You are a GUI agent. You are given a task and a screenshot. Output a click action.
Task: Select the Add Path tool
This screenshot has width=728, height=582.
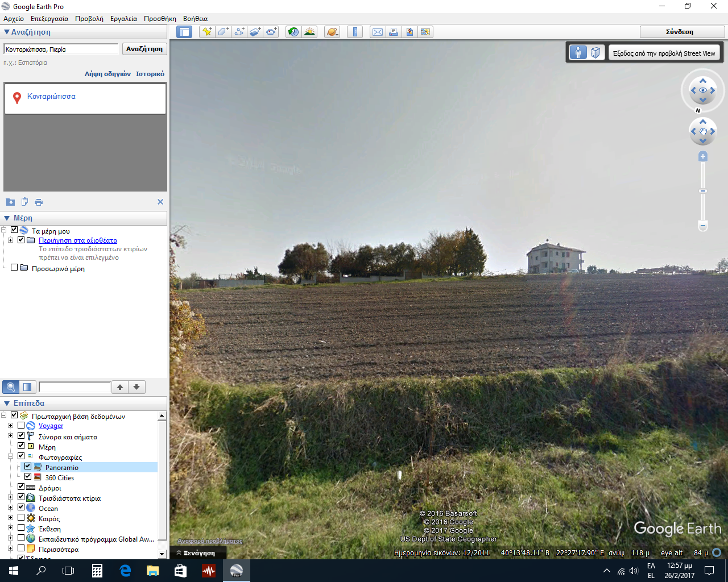[239, 32]
